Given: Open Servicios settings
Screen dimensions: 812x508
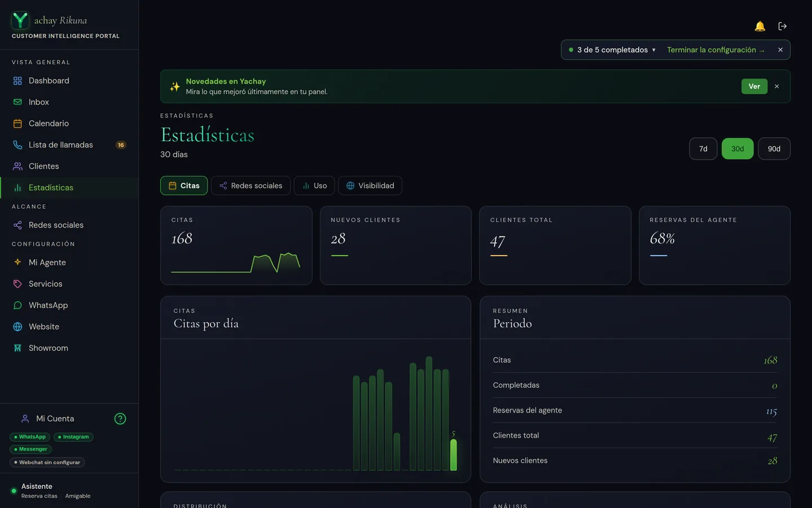Looking at the screenshot, I should click(x=69, y=284).
